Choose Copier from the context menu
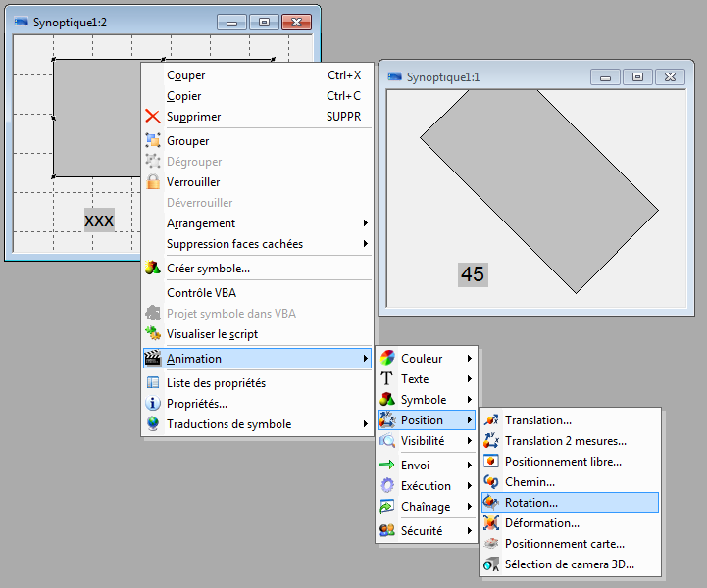This screenshot has width=707, height=588. tap(184, 96)
